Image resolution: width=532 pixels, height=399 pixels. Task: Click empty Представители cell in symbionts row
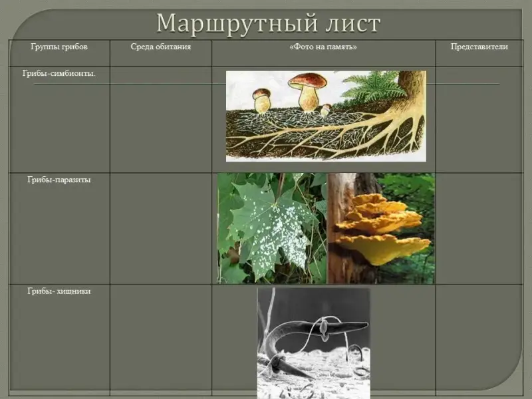coord(479,126)
